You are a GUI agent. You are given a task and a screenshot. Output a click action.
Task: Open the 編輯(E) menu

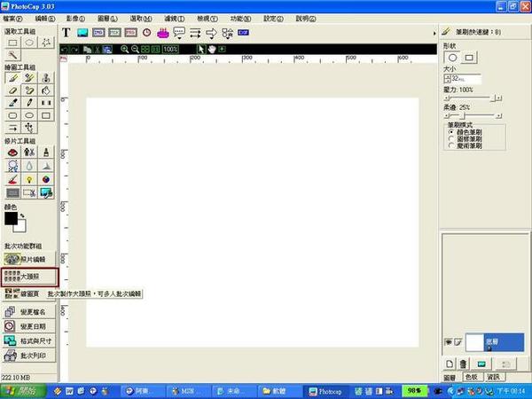tap(45, 19)
